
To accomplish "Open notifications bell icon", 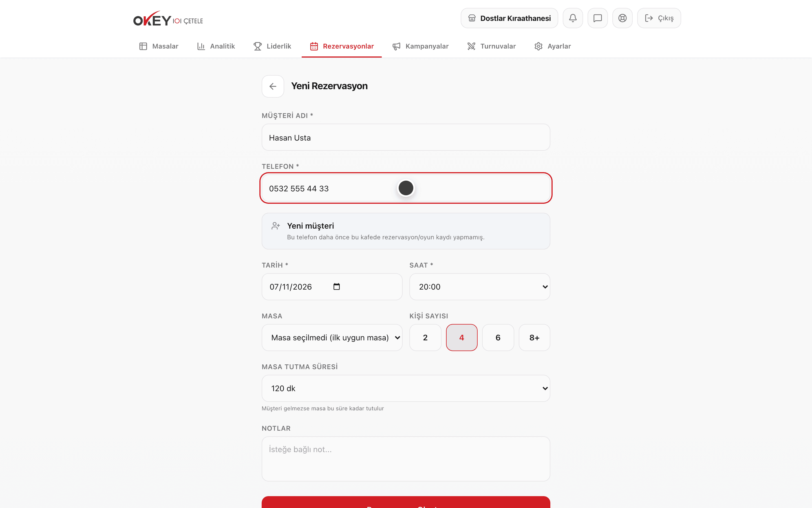I will (573, 18).
